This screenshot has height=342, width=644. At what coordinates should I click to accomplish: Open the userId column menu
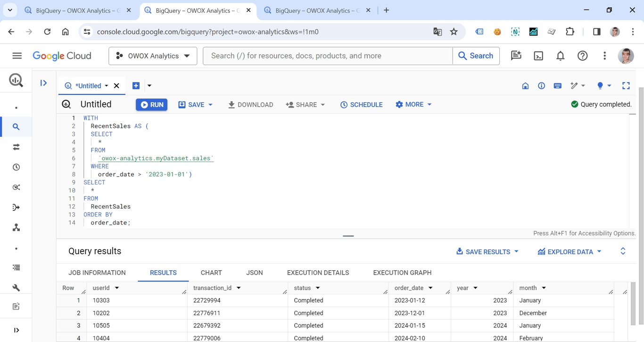(x=117, y=288)
